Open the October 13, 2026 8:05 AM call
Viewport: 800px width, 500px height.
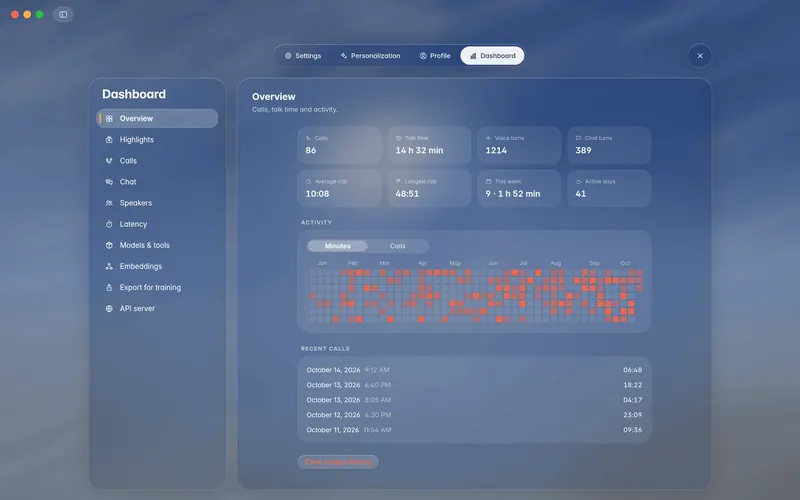click(x=474, y=400)
